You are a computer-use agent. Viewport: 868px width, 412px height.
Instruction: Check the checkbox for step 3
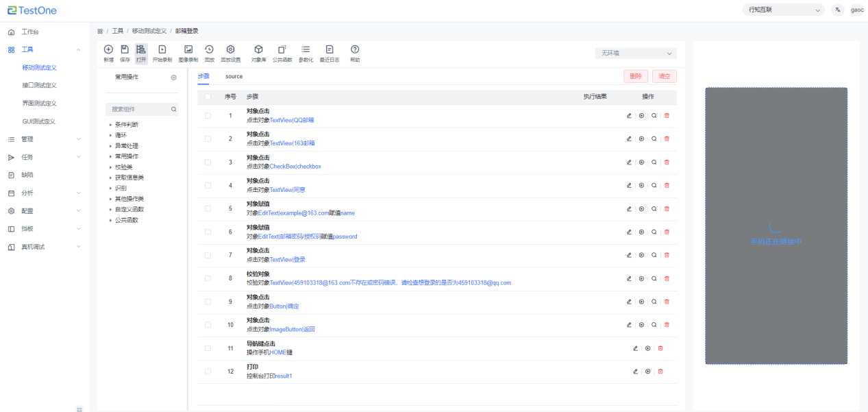tap(208, 162)
